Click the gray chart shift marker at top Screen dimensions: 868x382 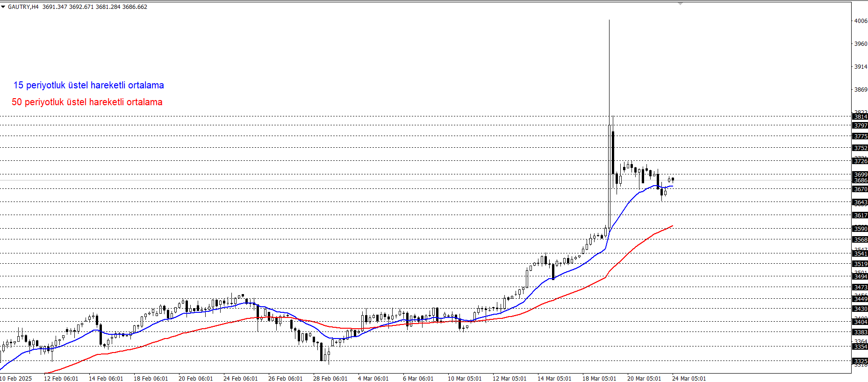681,3
